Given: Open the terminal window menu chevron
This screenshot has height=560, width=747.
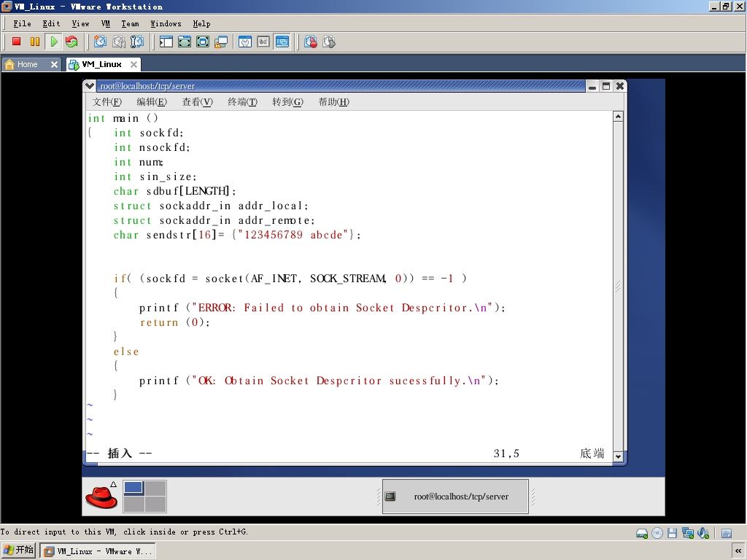Looking at the screenshot, I should 89,86.
